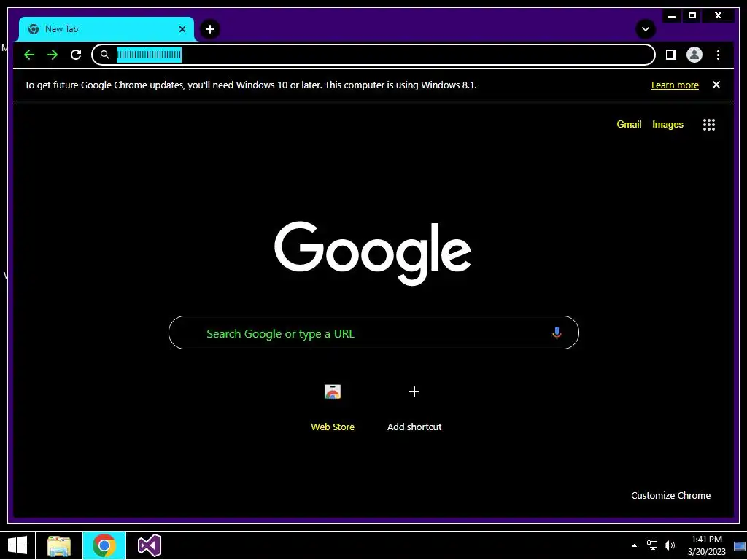Click the address bar
Image resolution: width=747 pixels, height=560 pixels.
click(x=373, y=55)
